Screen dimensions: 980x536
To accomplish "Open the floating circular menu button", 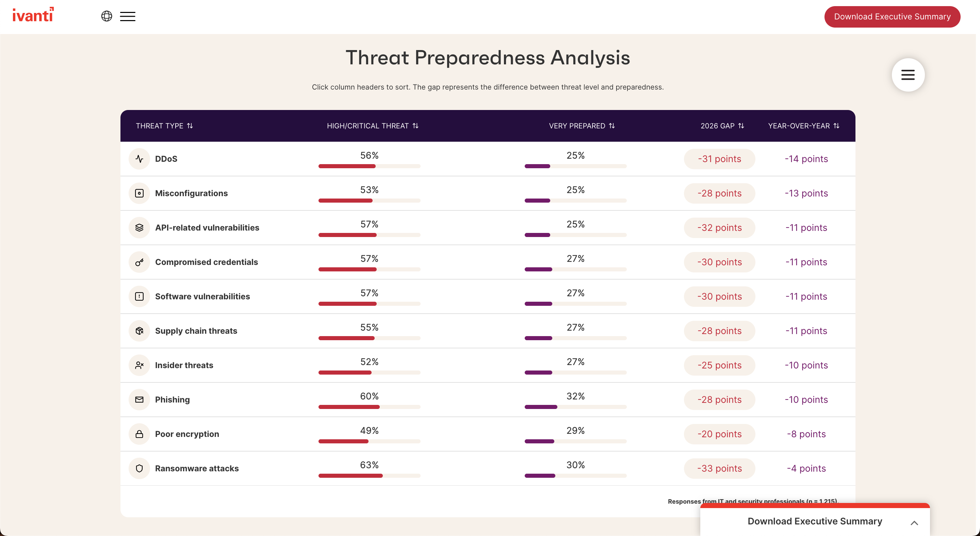I will 908,75.
